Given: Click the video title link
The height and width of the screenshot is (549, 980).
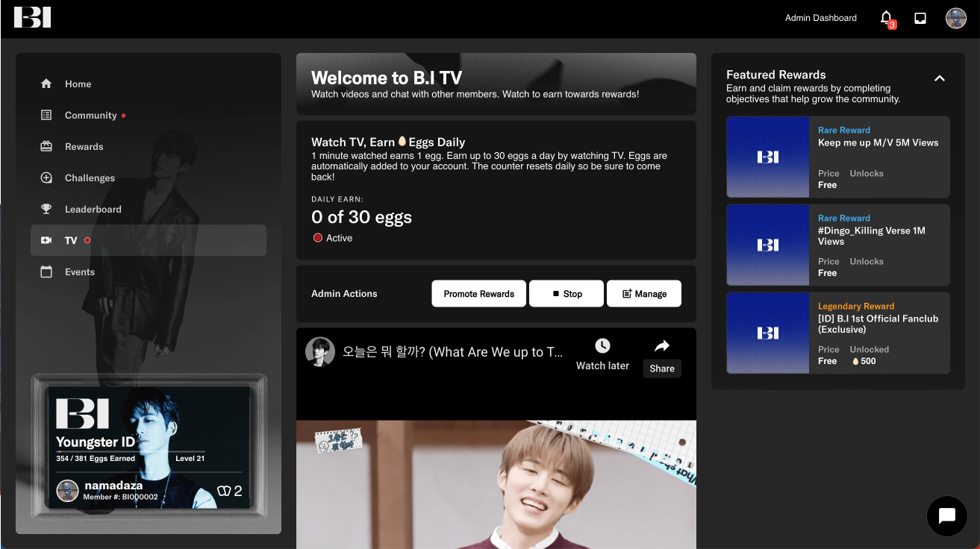Looking at the screenshot, I should (452, 352).
